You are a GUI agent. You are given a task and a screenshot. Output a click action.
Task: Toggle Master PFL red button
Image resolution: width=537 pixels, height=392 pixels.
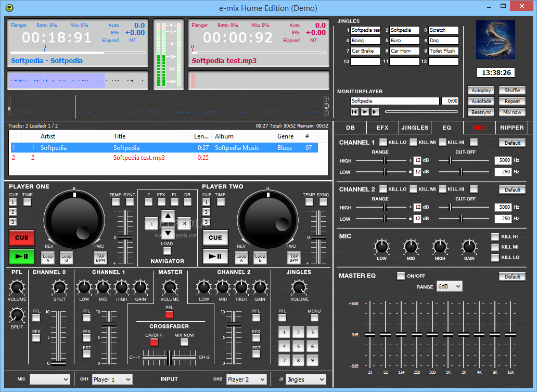coord(169,314)
